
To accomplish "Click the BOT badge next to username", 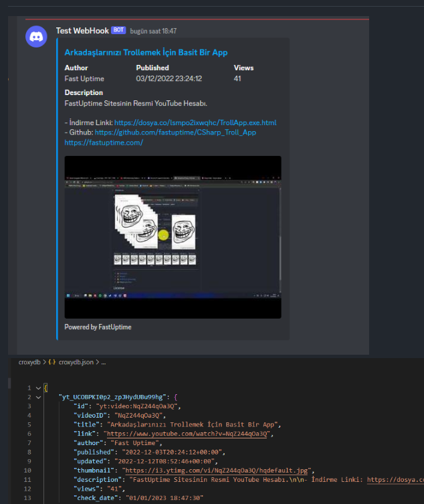I will point(118,30).
